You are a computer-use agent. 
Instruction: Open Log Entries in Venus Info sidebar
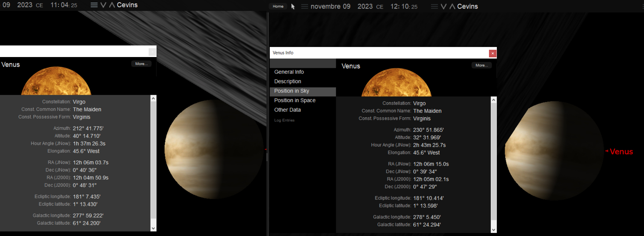284,120
